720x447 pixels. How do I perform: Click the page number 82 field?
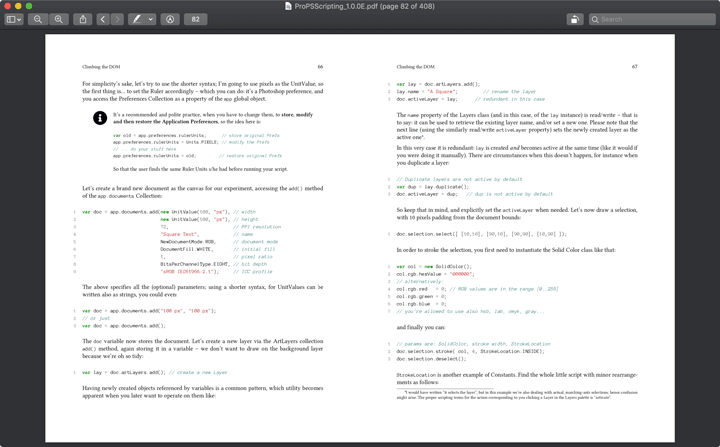coord(196,19)
